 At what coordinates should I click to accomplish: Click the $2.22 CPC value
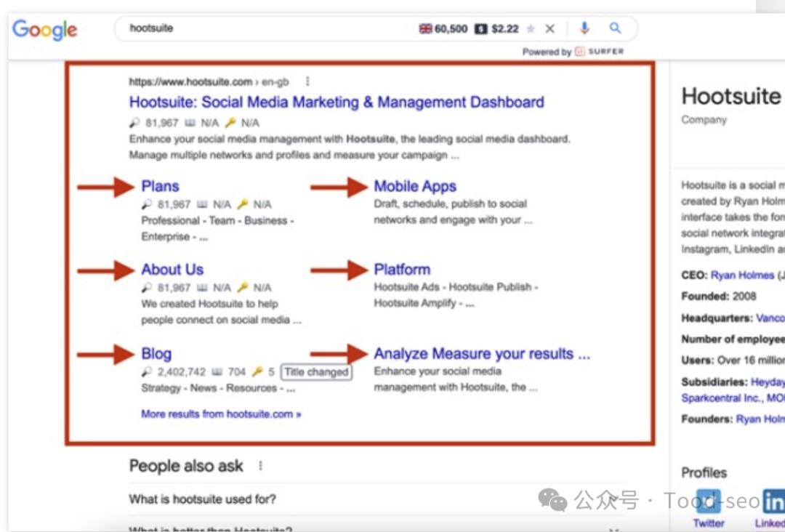tap(505, 28)
